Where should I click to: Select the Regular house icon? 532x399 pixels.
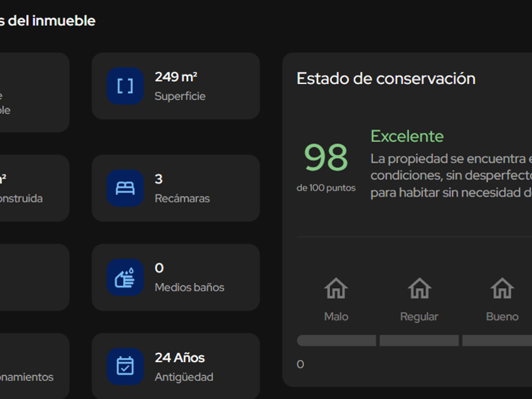(x=419, y=288)
